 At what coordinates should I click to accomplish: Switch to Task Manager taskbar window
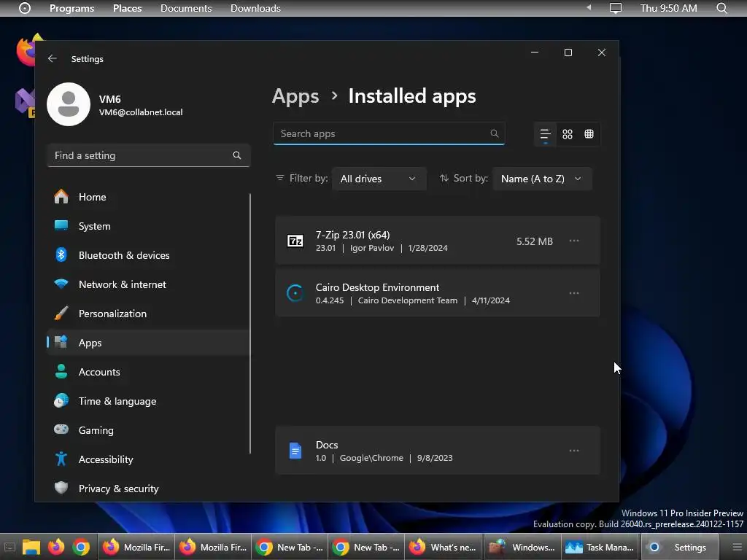[600, 547]
